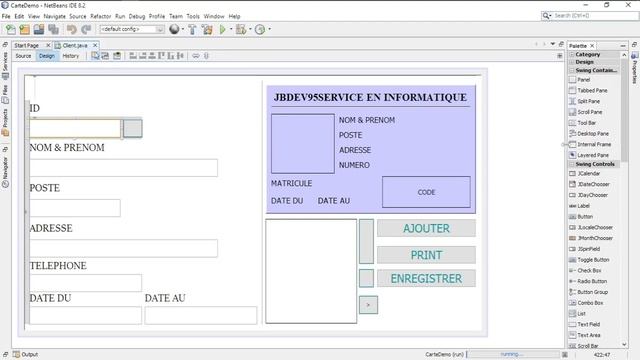The image size is (640, 360).
Task: Click the Build Project hammer icon
Action: (192, 29)
